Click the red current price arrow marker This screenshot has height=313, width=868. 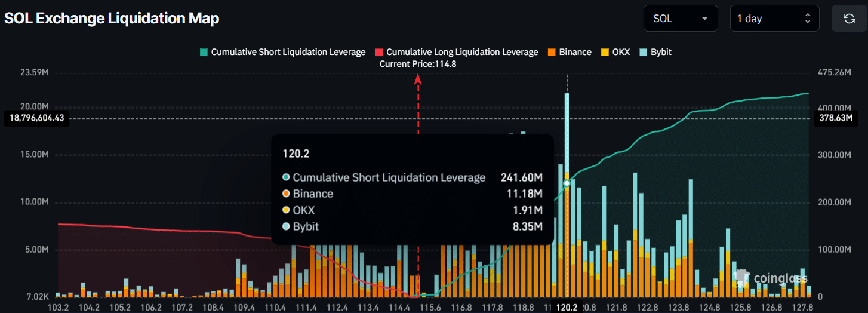coord(418,79)
